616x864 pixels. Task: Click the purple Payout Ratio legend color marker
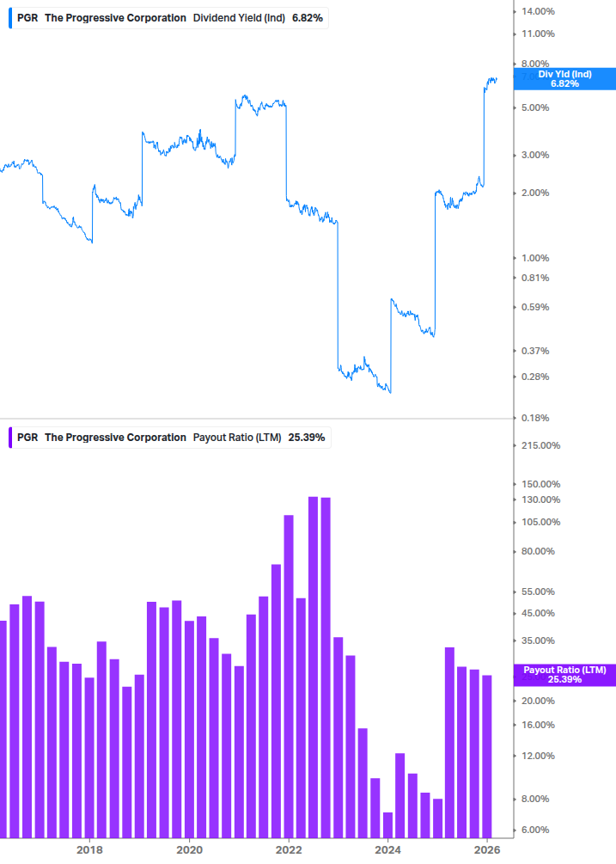10,438
